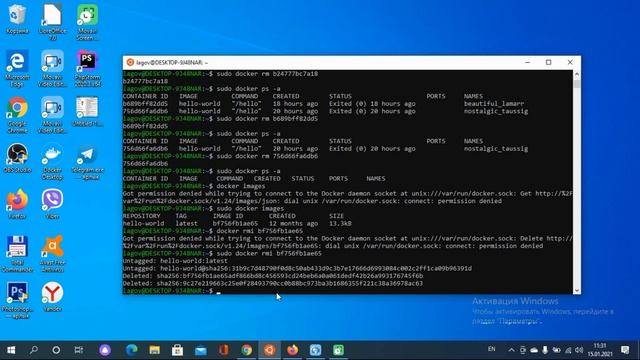Screen dimensions: 640x360
Task: Click the terminal window title text
Action: 172,62
